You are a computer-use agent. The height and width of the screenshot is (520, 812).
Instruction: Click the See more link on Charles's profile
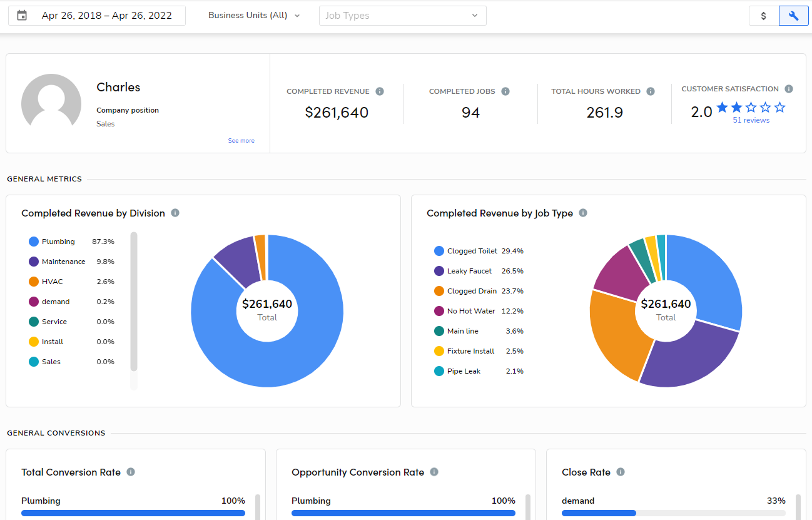click(x=241, y=140)
